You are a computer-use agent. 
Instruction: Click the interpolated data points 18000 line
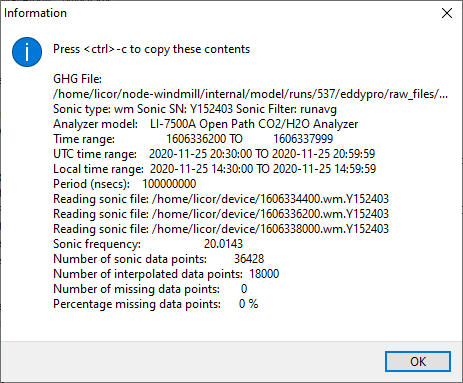click(166, 274)
